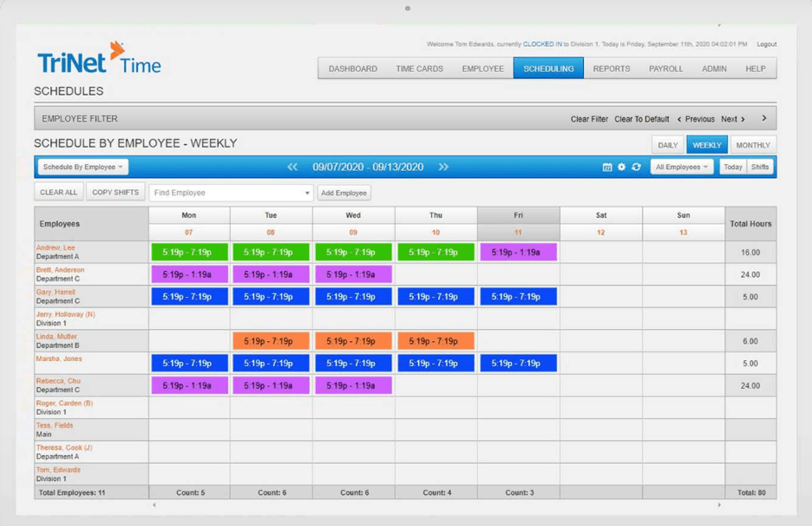Open the Find Employee dropdown arrow

308,192
